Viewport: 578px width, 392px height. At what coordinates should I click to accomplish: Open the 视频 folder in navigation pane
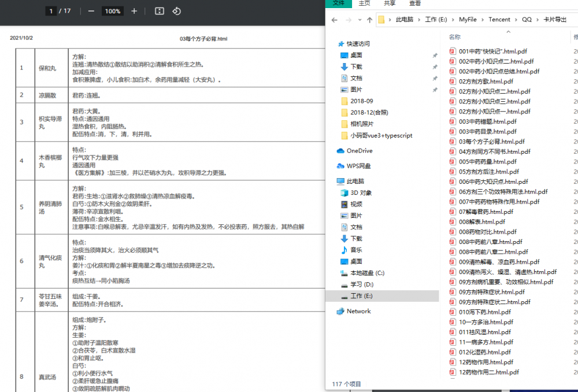coord(356,204)
